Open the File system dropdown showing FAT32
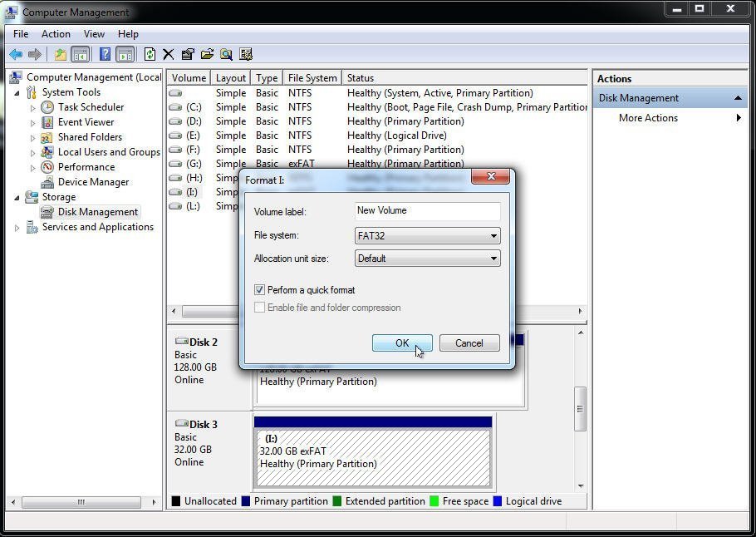Viewport: 756px width, 537px height. click(x=427, y=236)
